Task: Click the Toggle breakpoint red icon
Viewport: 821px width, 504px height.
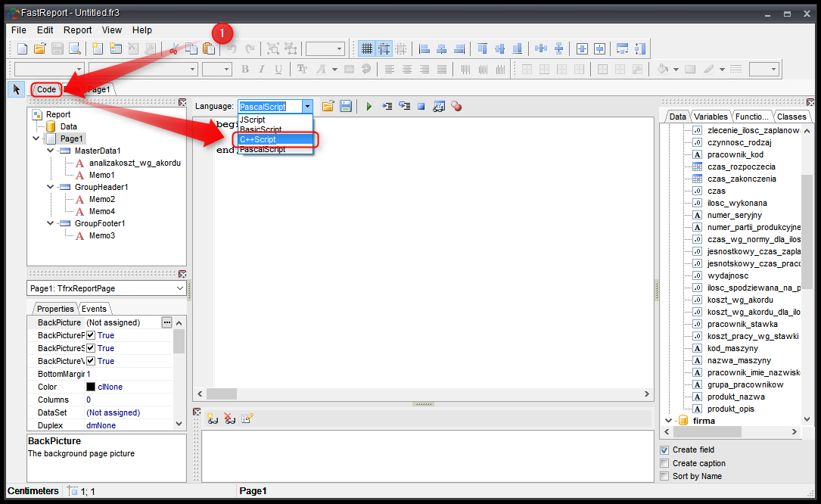Action: [x=456, y=107]
